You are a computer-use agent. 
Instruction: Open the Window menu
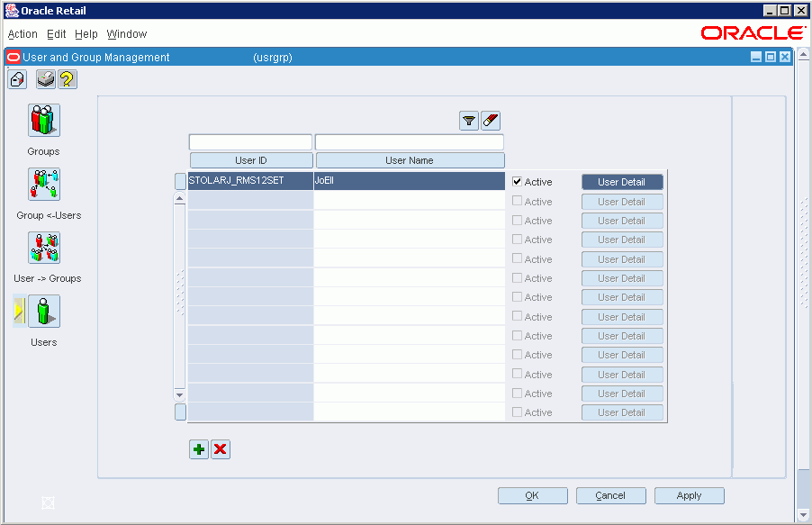(x=127, y=34)
